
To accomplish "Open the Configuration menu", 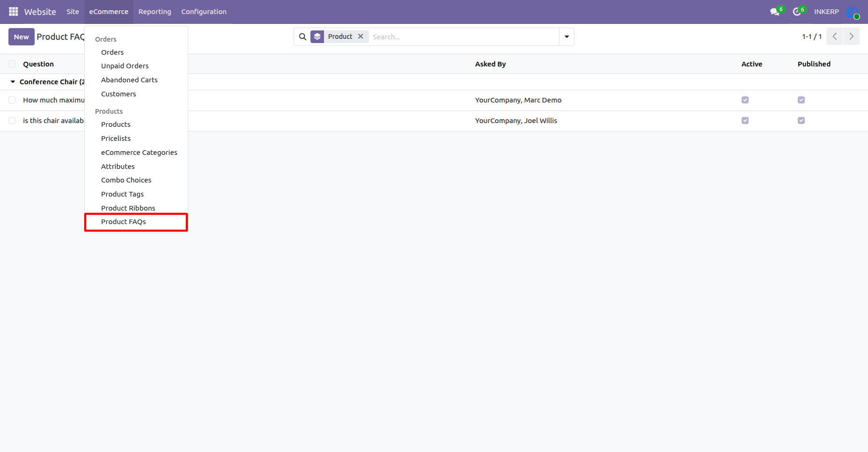I will point(204,12).
